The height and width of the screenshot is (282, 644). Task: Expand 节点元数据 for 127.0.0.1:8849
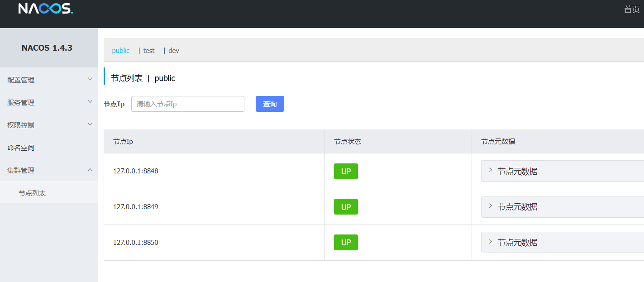coord(563,206)
